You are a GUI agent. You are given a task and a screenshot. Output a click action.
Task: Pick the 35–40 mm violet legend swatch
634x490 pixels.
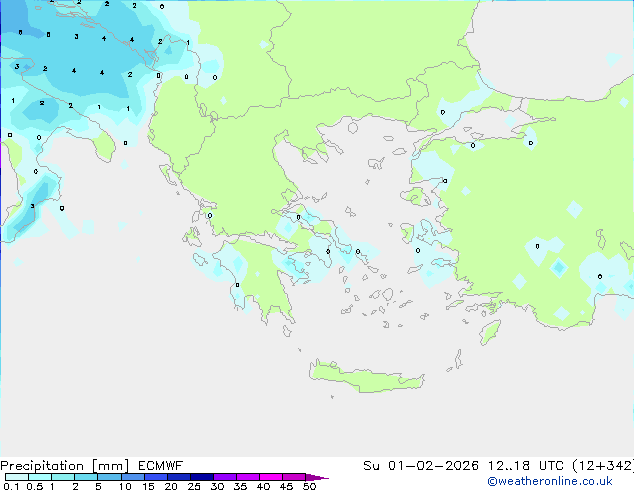tap(248, 477)
